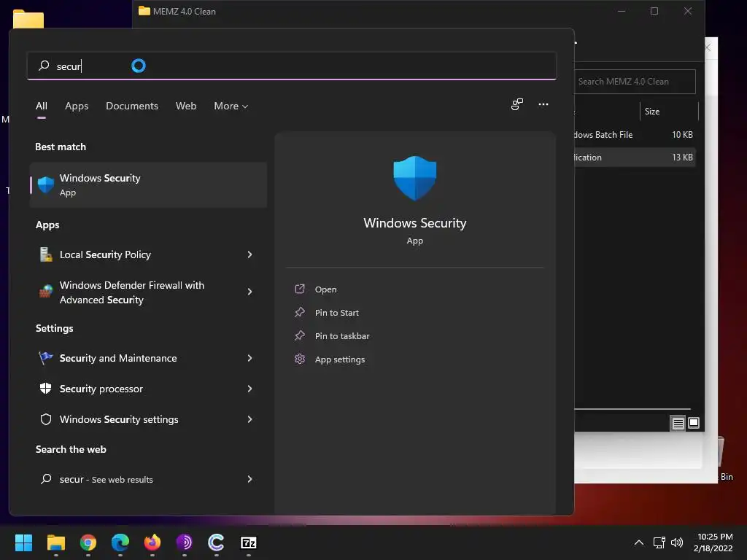Click the web search magnifier icon for secur
The height and width of the screenshot is (560, 747).
click(46, 479)
